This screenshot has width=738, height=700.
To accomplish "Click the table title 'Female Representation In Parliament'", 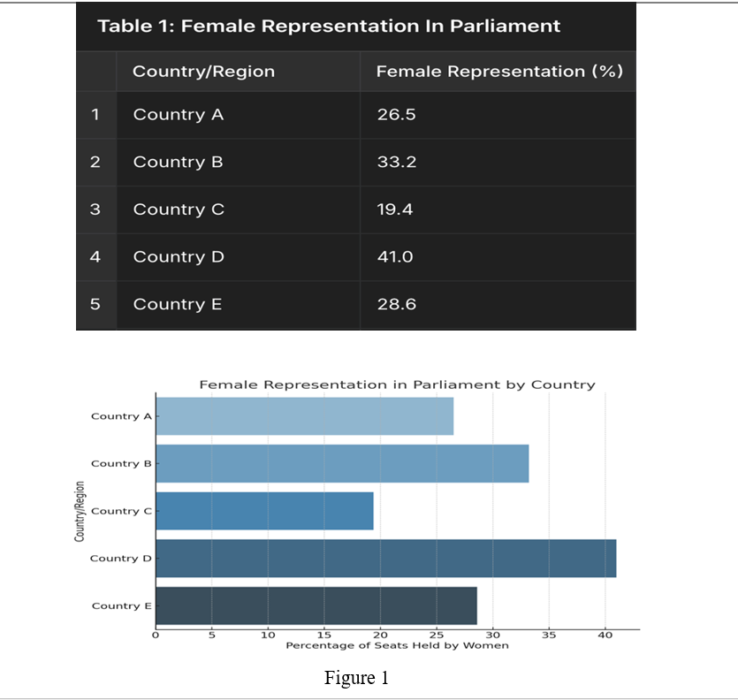I will 329,26.
